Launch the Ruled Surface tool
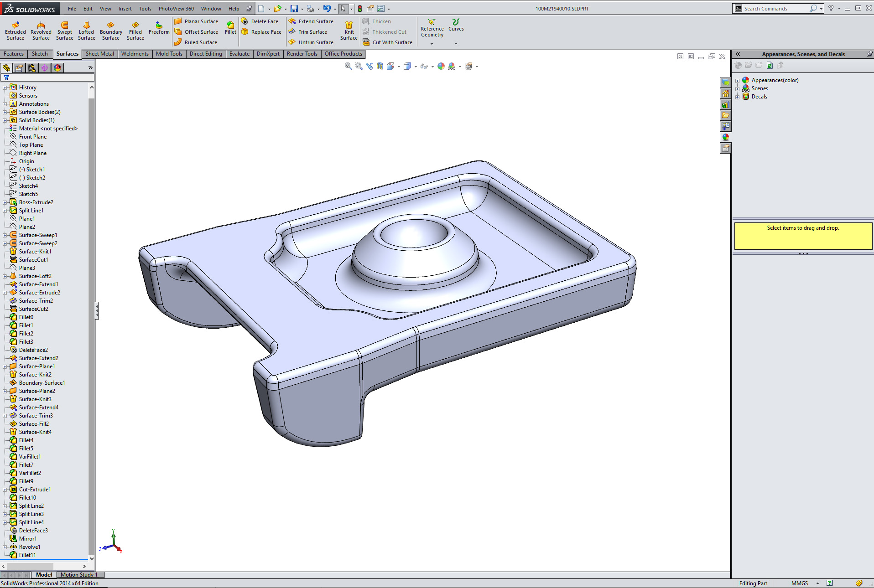874x588 pixels. coord(196,42)
